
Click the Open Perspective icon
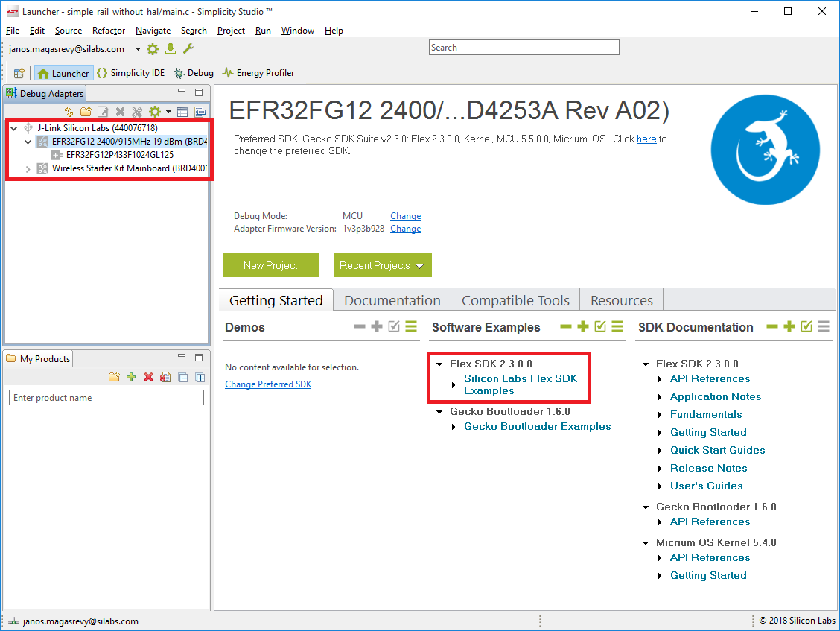19,73
